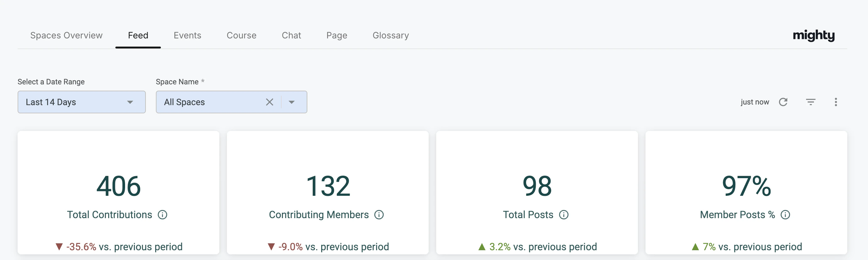
Task: Click the Total Posts label
Action: pos(528,215)
